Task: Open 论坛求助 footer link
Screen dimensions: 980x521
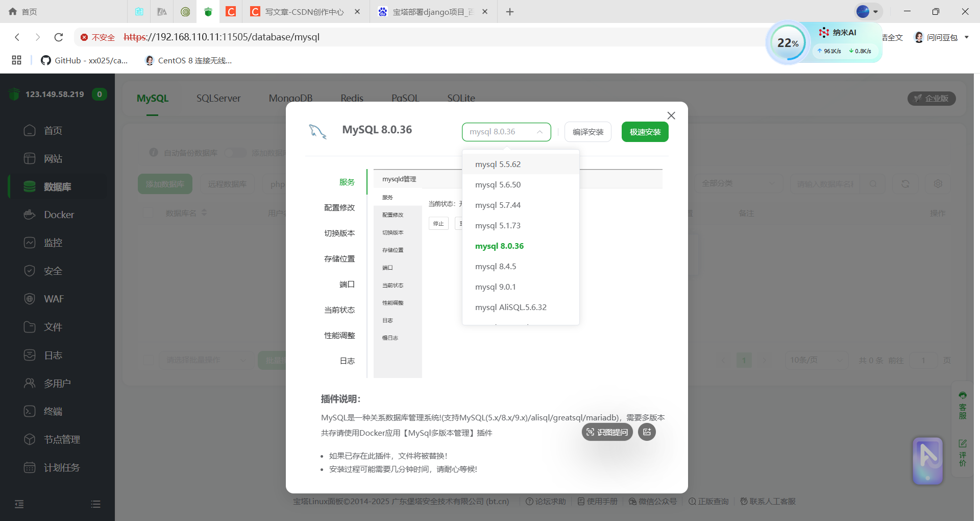Action: (x=546, y=501)
